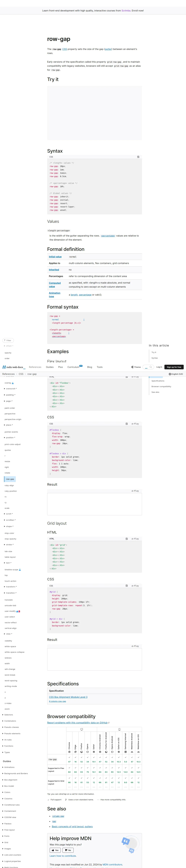Click the search magnifier icon in header
The image size is (186, 868).
click(151, 367)
